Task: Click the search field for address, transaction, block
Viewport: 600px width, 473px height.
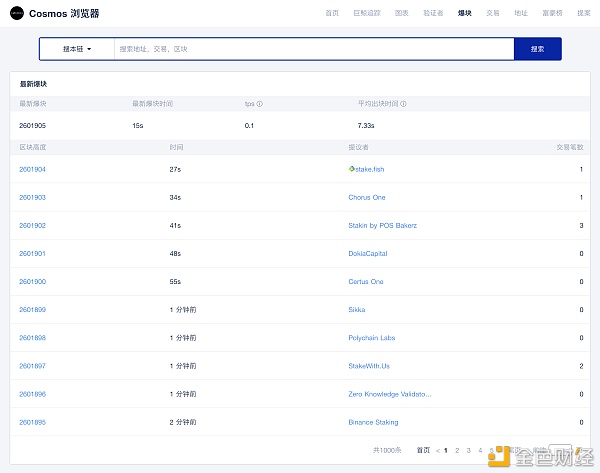Action: (x=314, y=49)
